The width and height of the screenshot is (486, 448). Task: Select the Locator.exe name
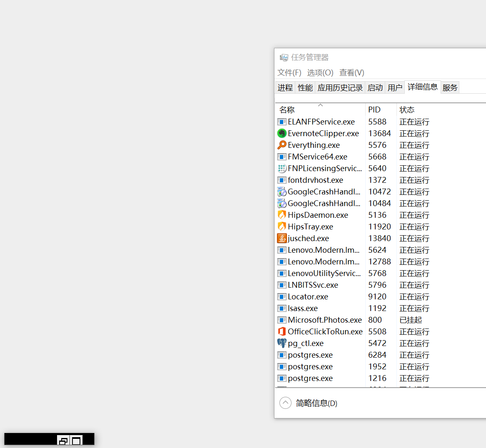pyautogui.click(x=308, y=297)
